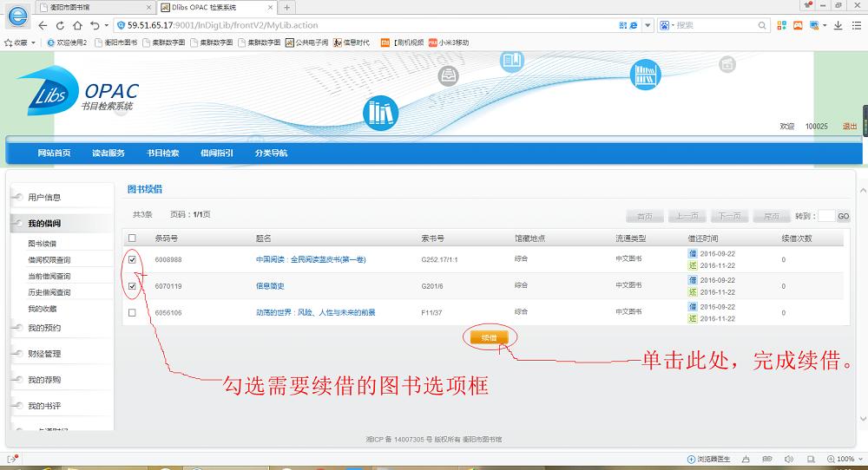The image size is (868, 470).
Task: Open the book 动荡的世界 title link
Action: tap(316, 312)
